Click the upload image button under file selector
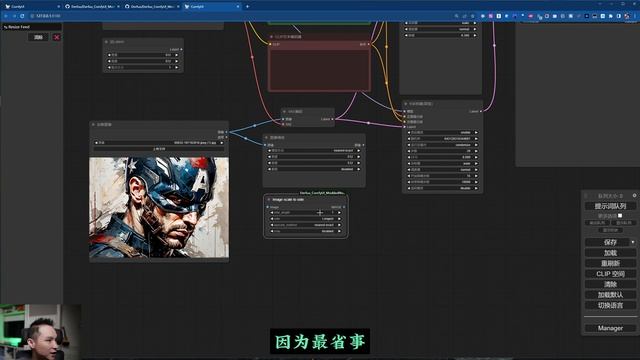 pos(159,149)
